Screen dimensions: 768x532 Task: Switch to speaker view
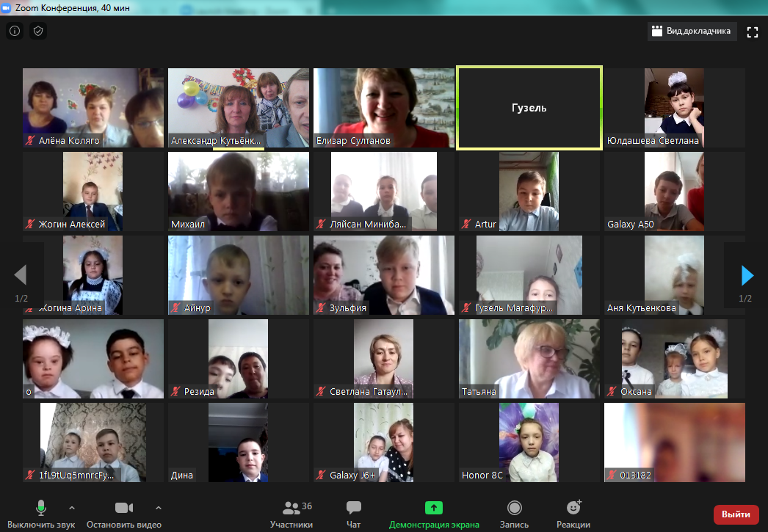click(x=692, y=32)
